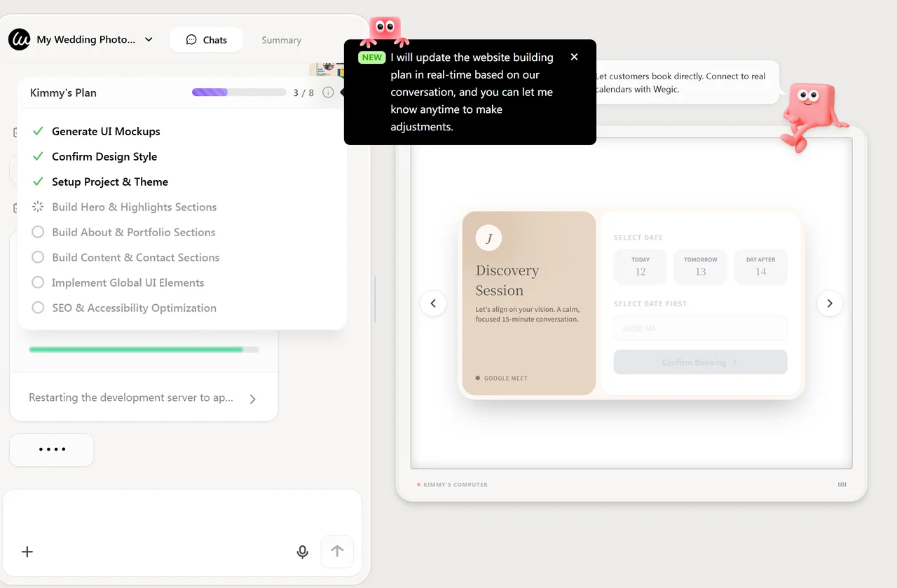This screenshot has height=588, width=897.
Task: Click the Kimmy's Plan progress bar
Action: pyautogui.click(x=239, y=93)
